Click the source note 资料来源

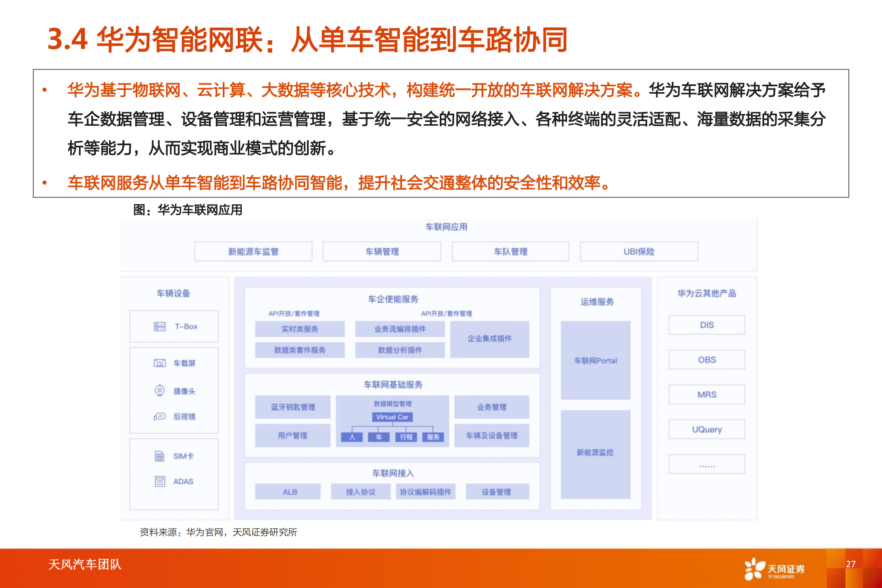pos(218,532)
